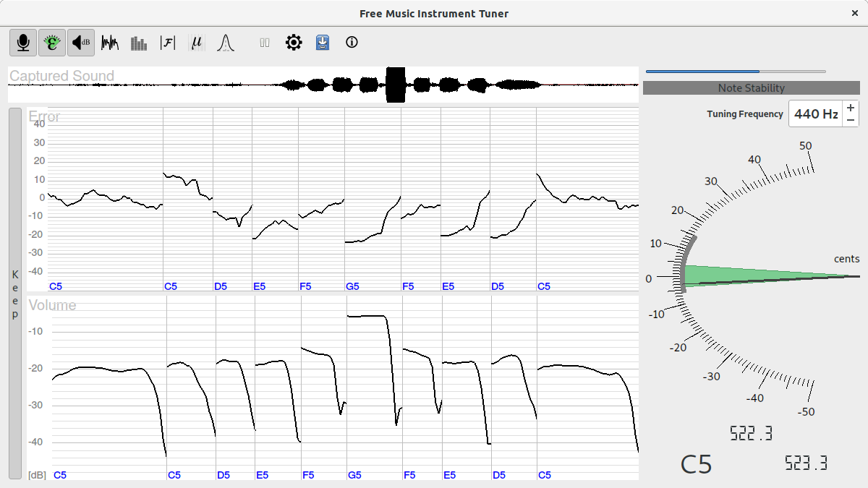868x488 pixels.
Task: Close the Free Music Instrument Tuner window
Action: pyautogui.click(x=855, y=14)
